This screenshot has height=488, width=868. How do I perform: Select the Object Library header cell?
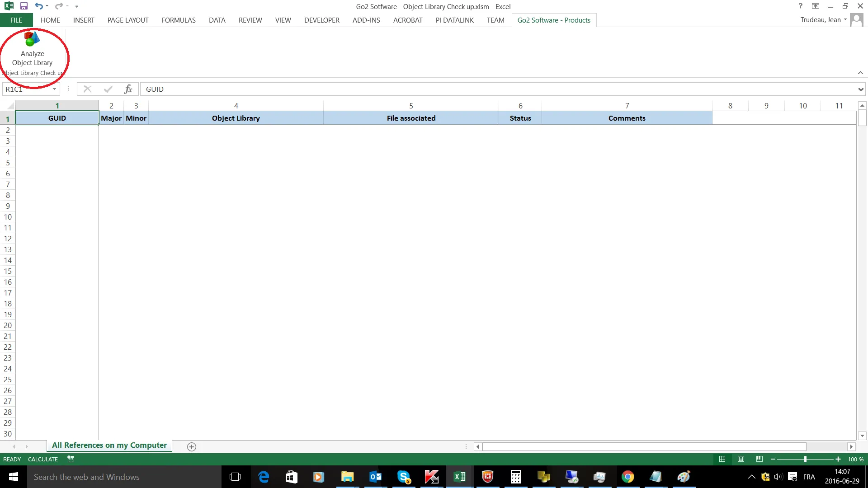coord(236,118)
